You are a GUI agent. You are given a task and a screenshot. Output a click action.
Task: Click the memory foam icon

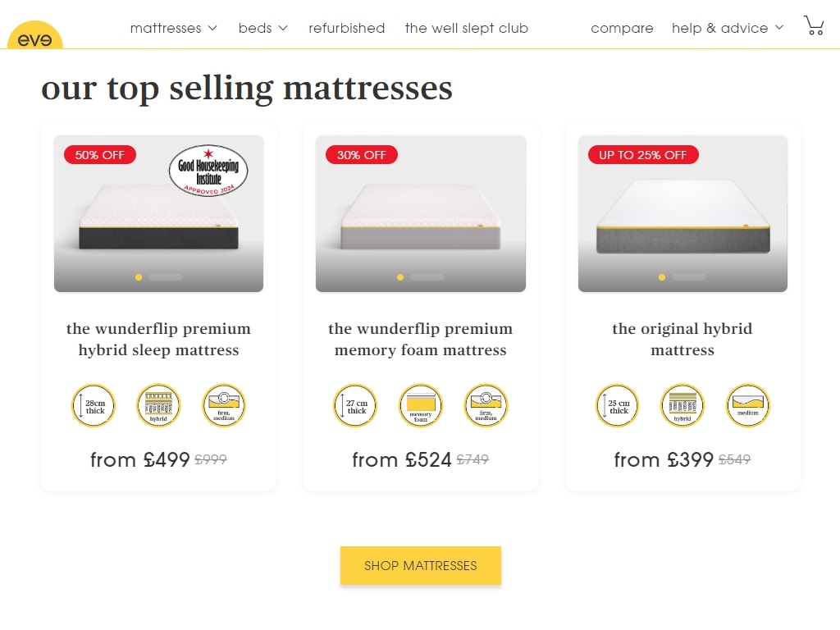421,405
